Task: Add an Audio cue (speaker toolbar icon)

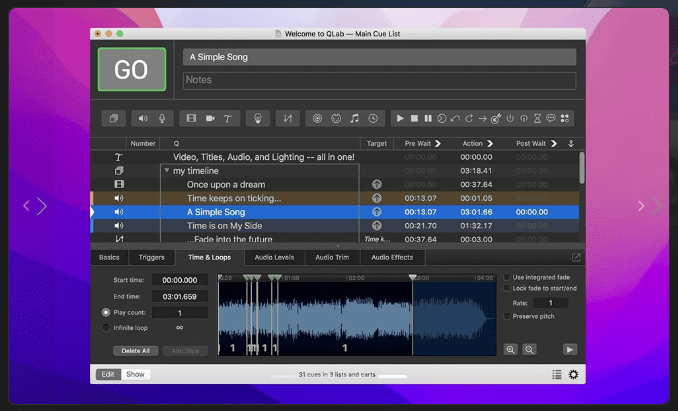Action: (x=143, y=118)
